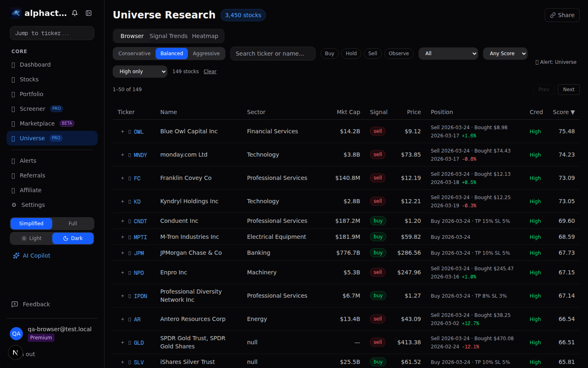This screenshot has height=368, width=588.
Task: Collapse the sidebar via the panel icon
Action: click(89, 13)
